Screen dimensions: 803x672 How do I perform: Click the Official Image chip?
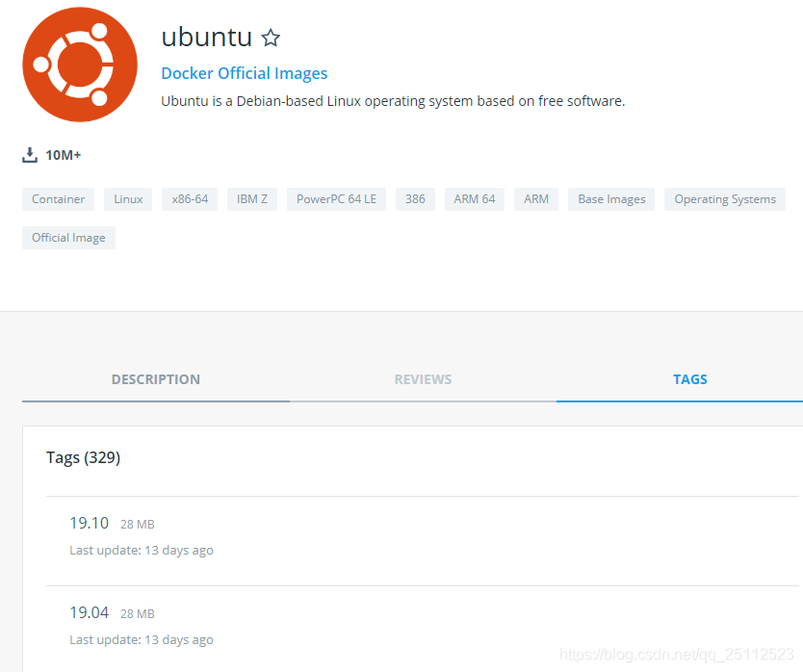[68, 238]
